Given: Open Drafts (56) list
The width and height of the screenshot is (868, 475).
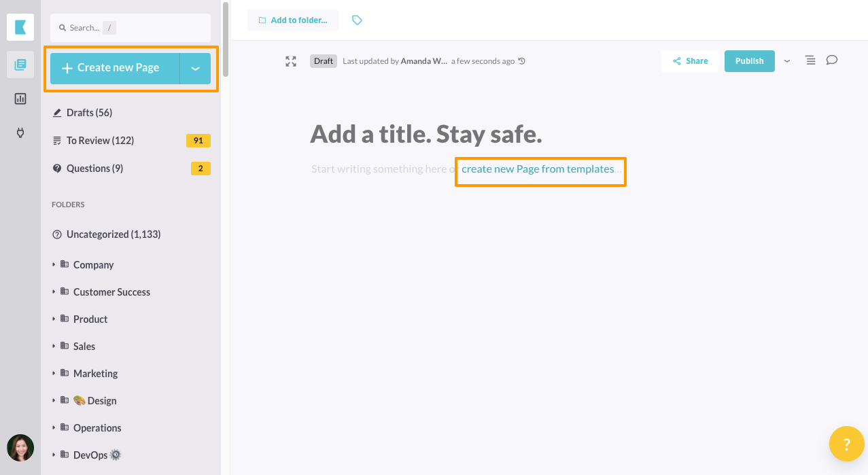Looking at the screenshot, I should pos(89,113).
